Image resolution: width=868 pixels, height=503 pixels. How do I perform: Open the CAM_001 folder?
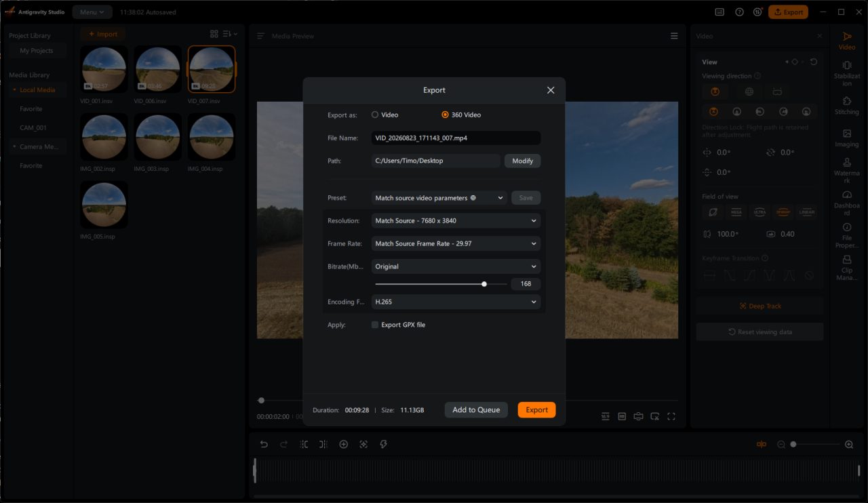coord(33,128)
